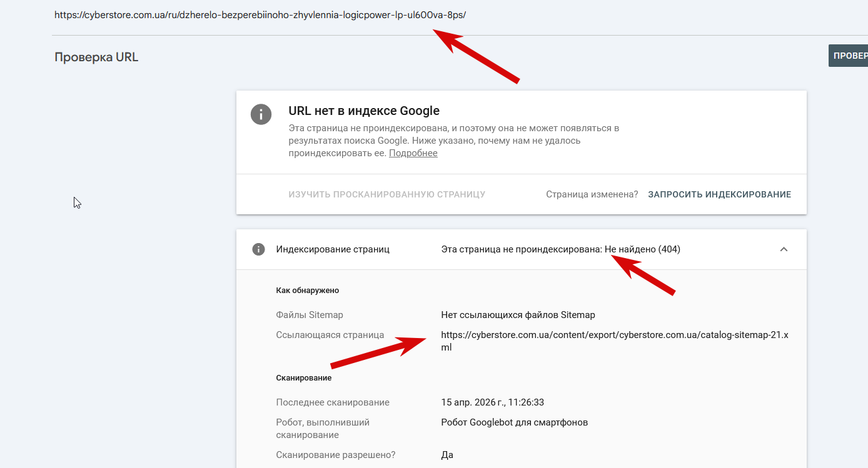The height and width of the screenshot is (468, 868).
Task: Click the 'Страница изменена?' text
Action: point(592,194)
